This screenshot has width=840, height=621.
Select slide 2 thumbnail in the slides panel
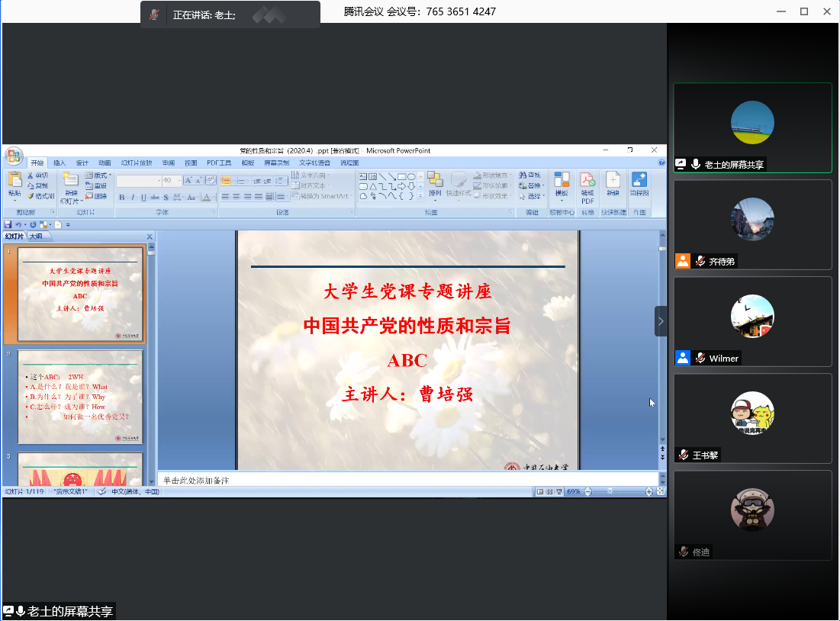(80, 397)
